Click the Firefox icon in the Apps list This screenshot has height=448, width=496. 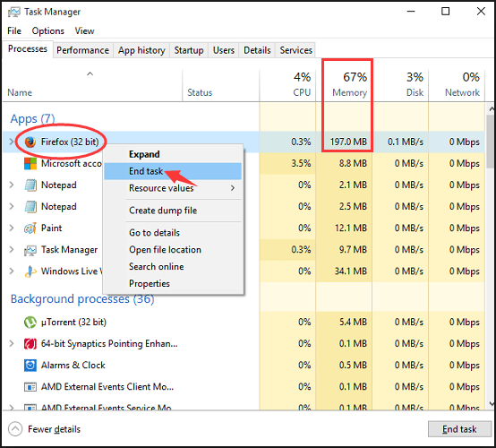coord(30,142)
